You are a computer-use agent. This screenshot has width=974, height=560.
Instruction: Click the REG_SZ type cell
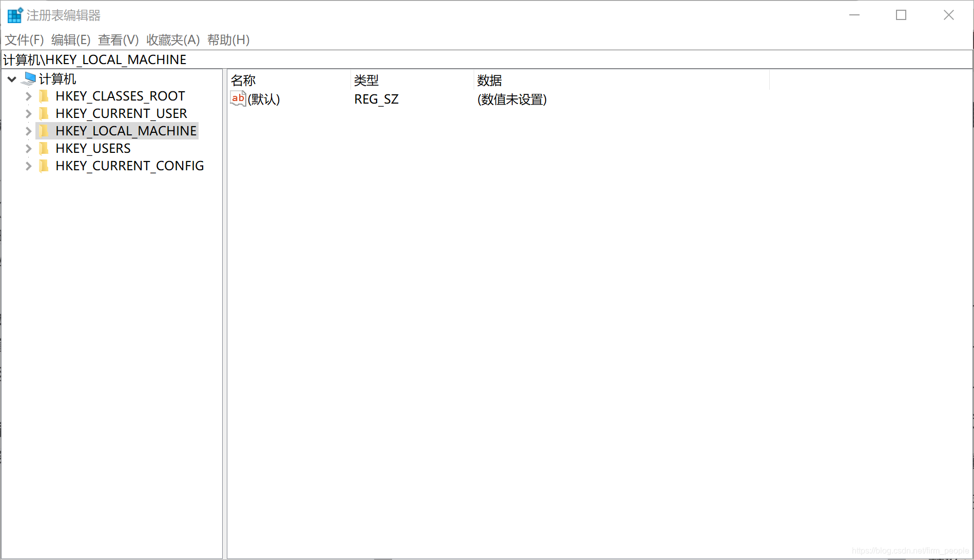point(376,99)
